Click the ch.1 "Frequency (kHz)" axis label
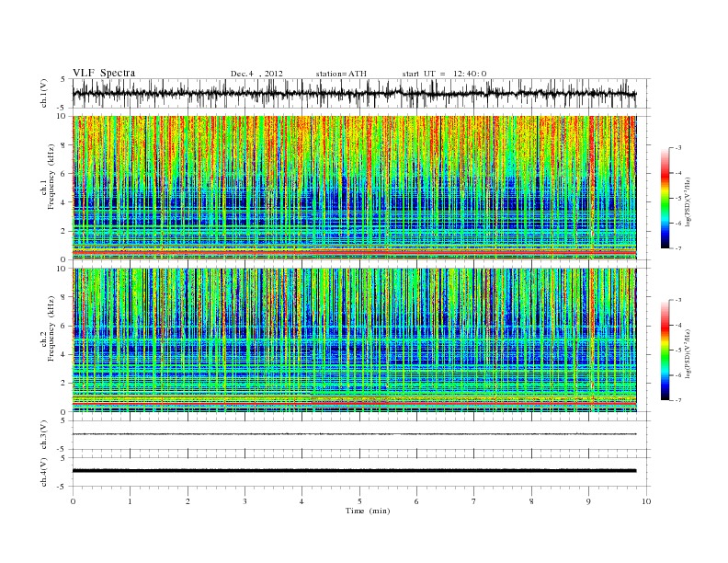Viewport: 728px width, 563px height. pos(51,177)
